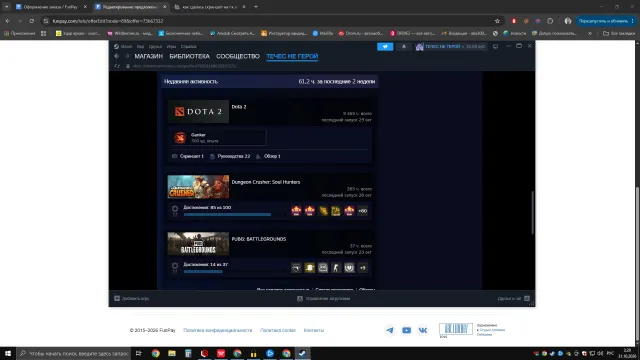Viewport: 640px width, 360px height.
Task: Click browser page vertical scrollbar
Action: (x=638, y=263)
